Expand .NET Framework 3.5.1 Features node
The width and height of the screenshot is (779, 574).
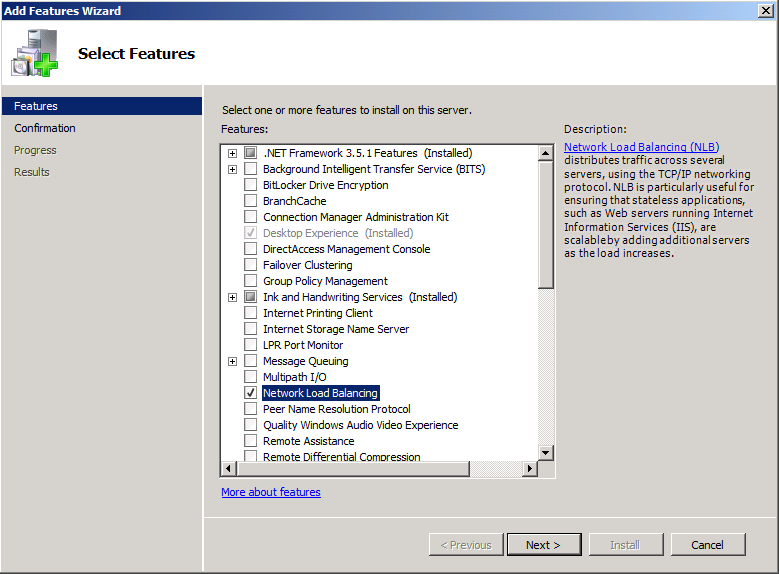click(232, 153)
